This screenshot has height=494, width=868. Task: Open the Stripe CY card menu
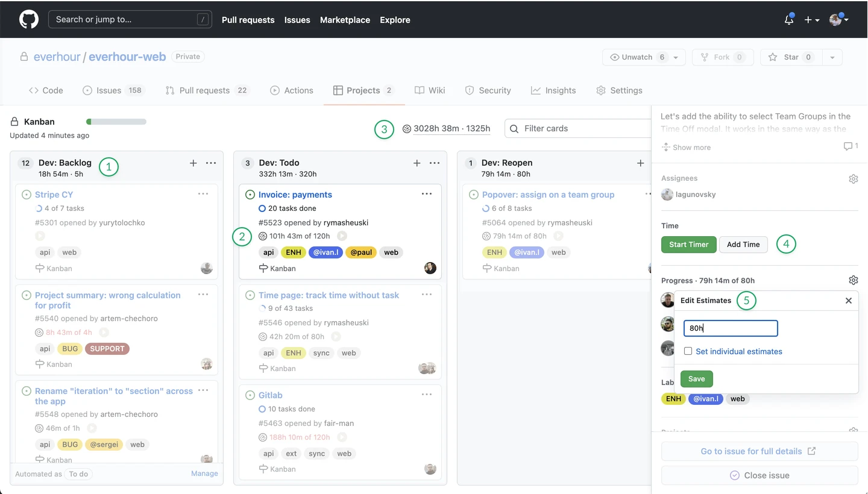point(203,194)
